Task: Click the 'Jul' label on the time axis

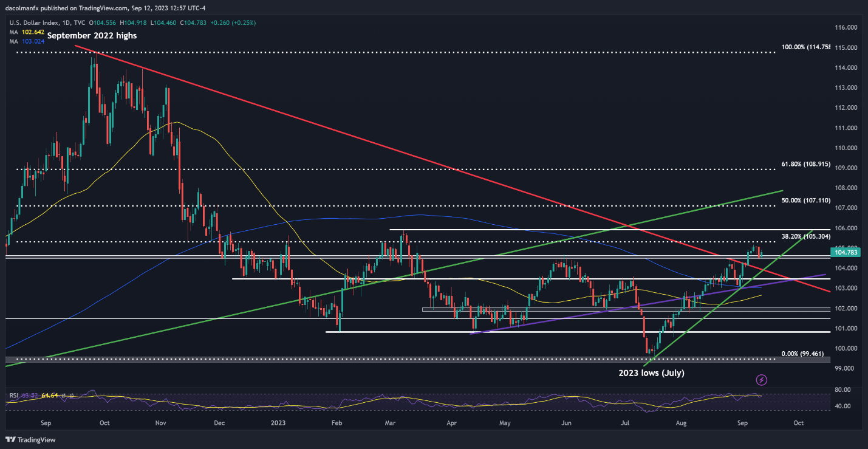Action: (624, 422)
